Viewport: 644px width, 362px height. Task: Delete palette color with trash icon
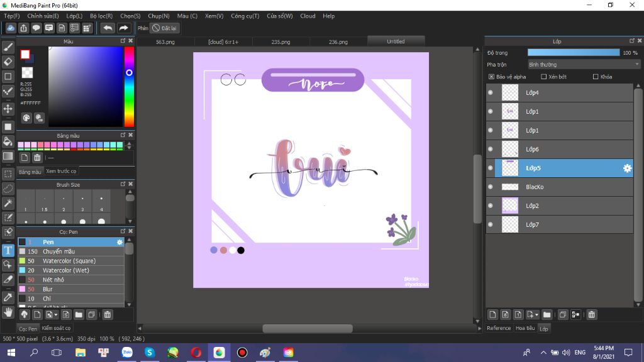pyautogui.click(x=37, y=158)
